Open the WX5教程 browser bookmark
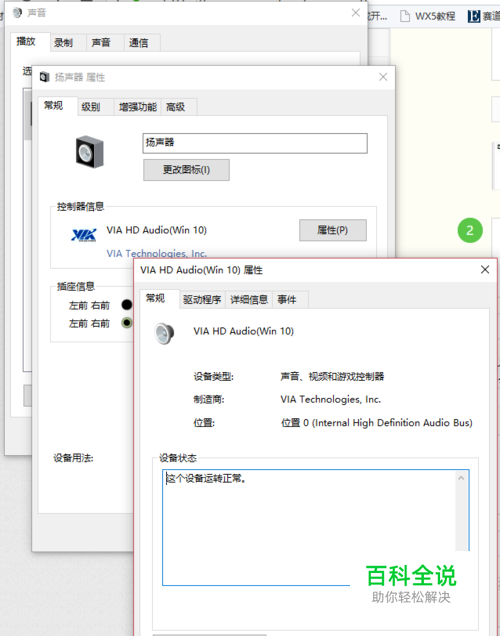Viewport: 500px width, 636px height. (x=427, y=16)
